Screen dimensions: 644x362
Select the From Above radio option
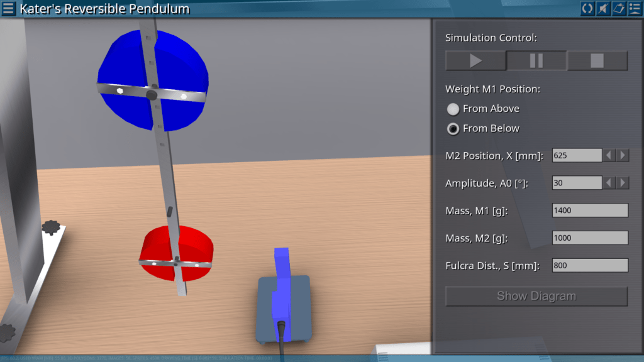coord(453,109)
